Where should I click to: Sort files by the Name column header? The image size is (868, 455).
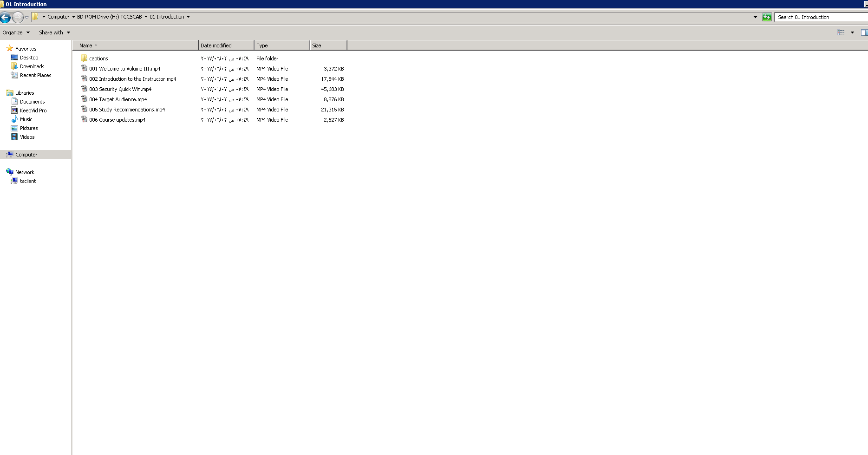pos(86,45)
